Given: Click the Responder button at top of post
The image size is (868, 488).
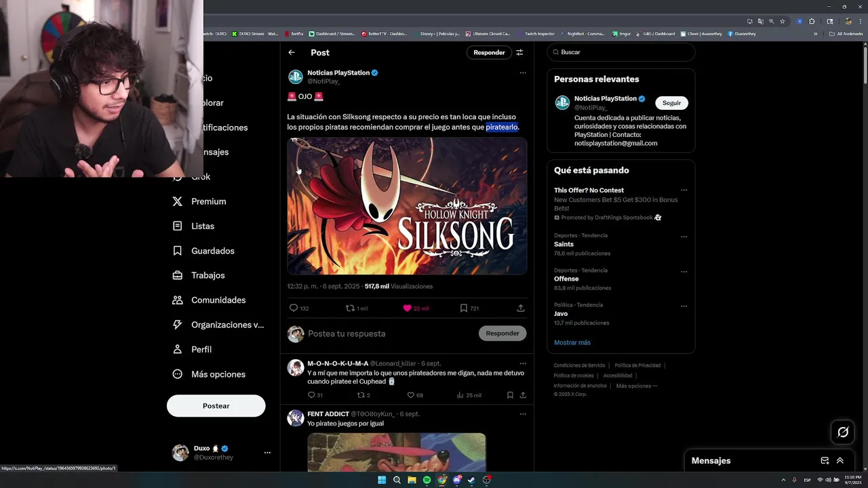Looking at the screenshot, I should tap(489, 52).
